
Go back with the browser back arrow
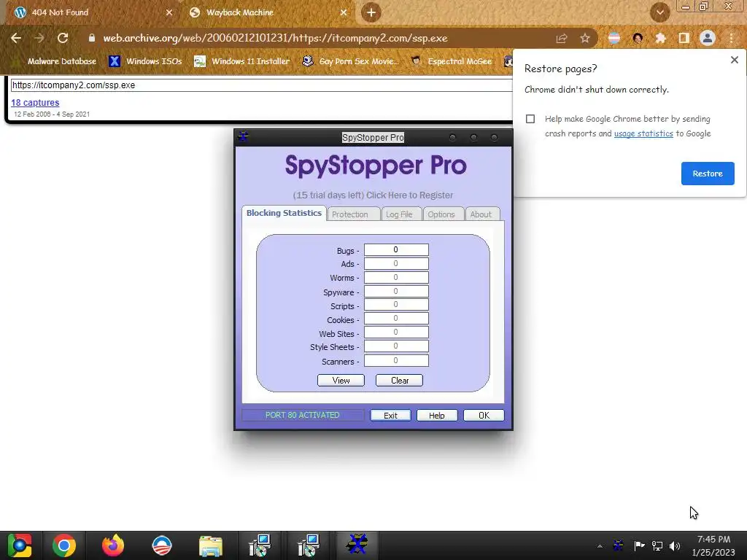click(16, 38)
